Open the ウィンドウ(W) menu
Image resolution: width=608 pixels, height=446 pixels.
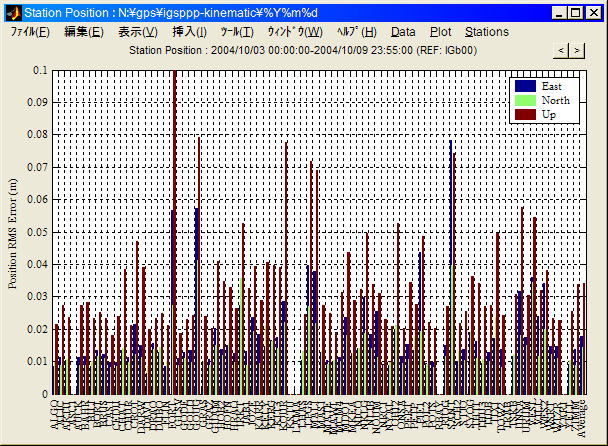pos(294,32)
